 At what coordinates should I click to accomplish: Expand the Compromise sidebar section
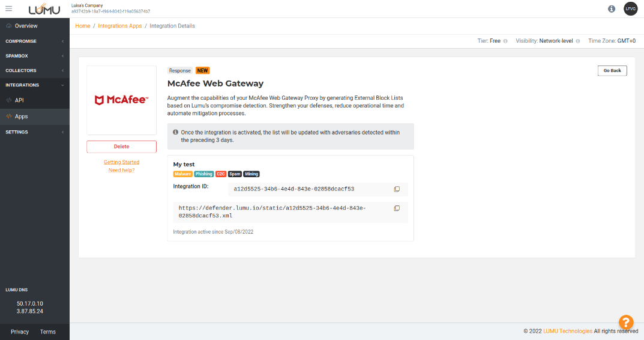coord(34,41)
